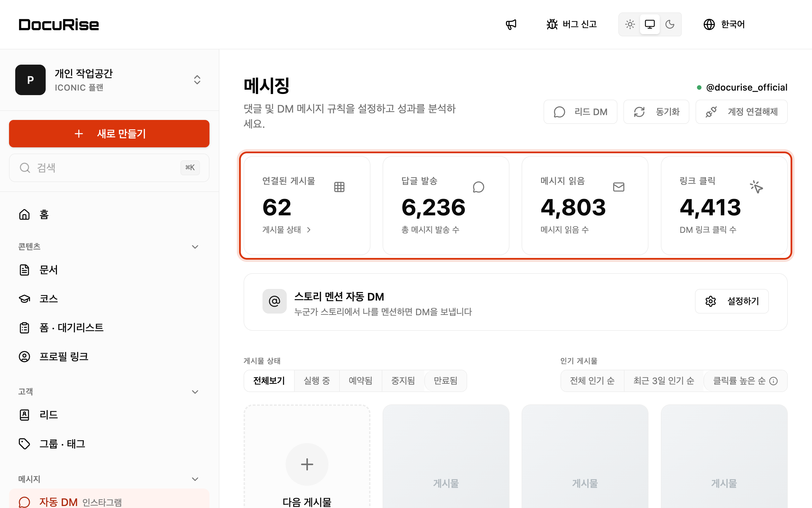Click the @ icon for 스토리 멘션
Viewport: 812px width, 508px height.
click(x=274, y=301)
